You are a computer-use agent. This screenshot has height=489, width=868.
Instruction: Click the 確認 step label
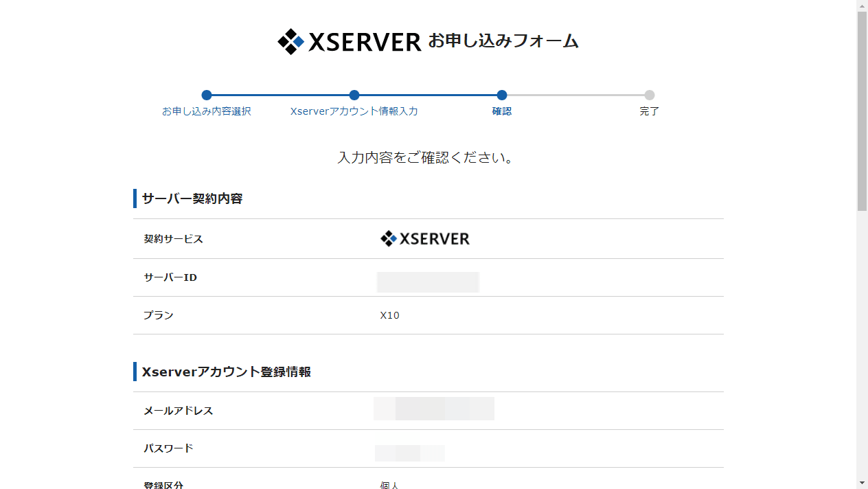502,111
